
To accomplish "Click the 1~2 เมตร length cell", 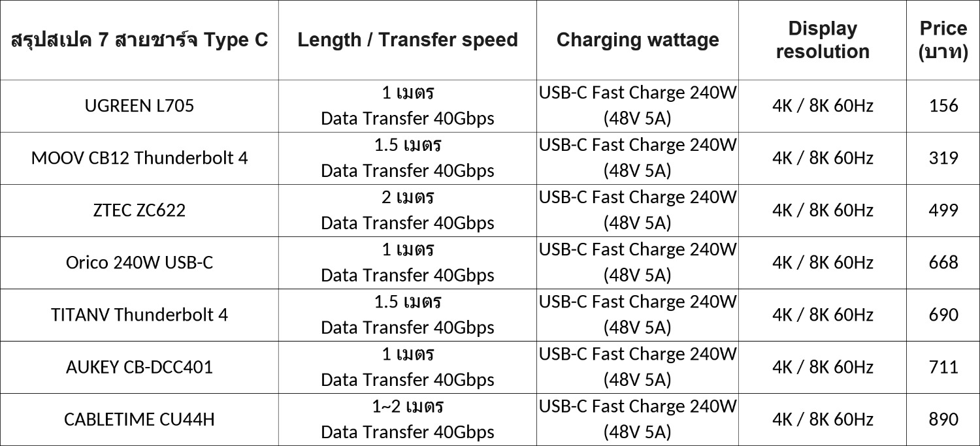I will (x=408, y=407).
